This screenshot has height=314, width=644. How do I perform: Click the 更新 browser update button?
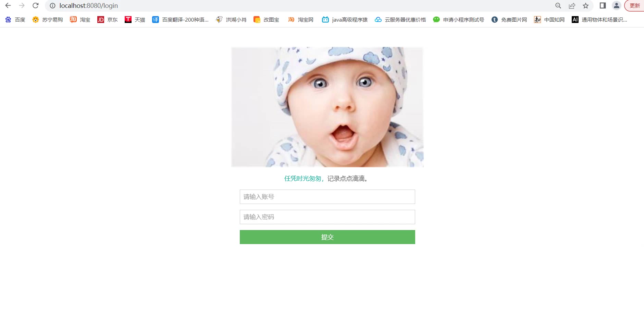(x=635, y=5)
